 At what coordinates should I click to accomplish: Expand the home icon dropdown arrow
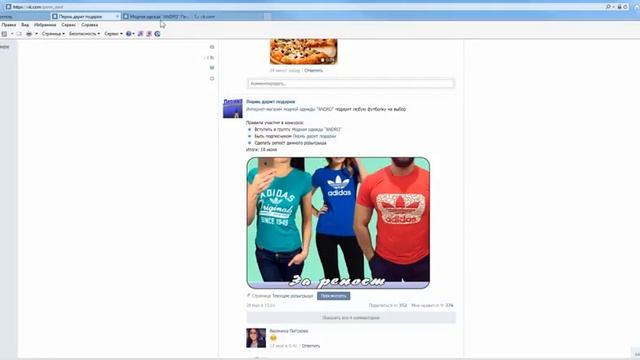tap(12, 34)
